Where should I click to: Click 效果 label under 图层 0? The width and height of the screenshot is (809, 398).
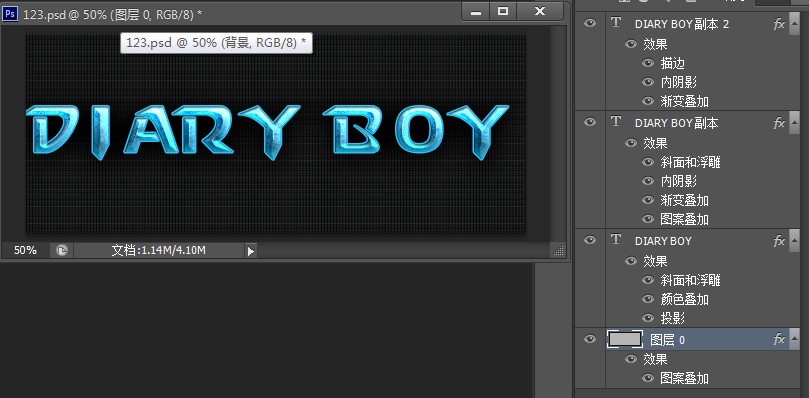coord(655,359)
